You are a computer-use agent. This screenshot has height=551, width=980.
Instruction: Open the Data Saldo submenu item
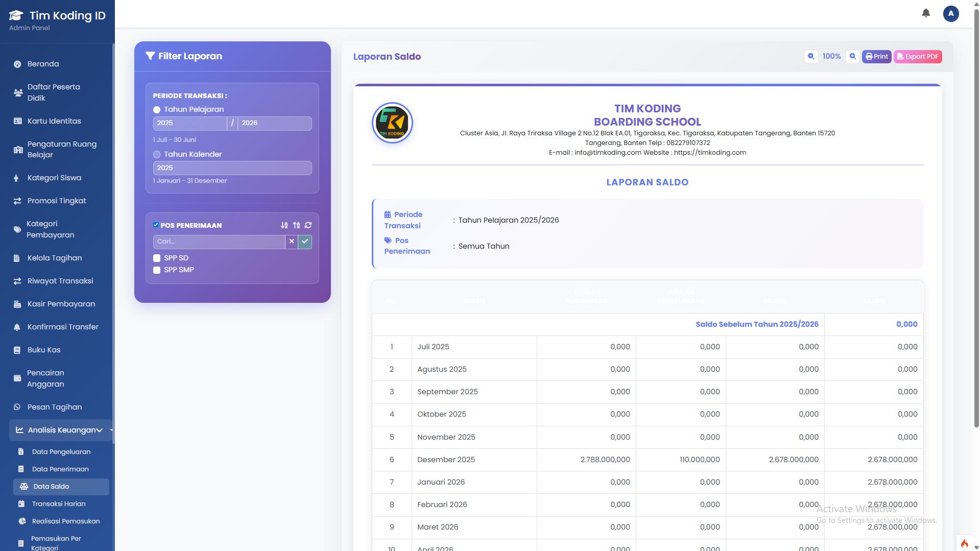(51, 486)
